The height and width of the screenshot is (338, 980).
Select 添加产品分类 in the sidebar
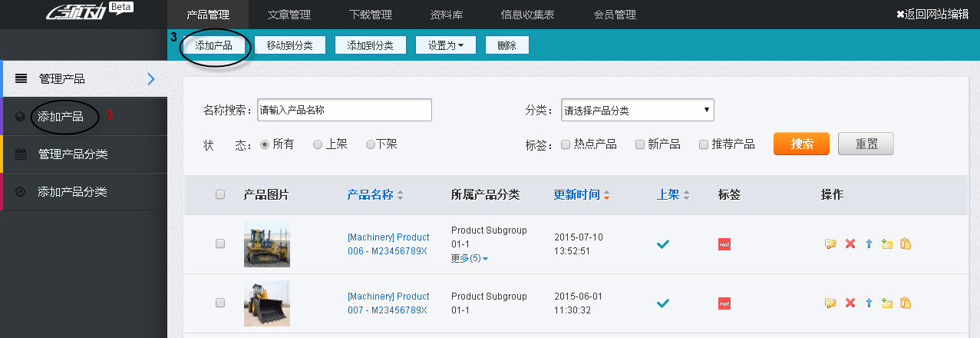pyautogui.click(x=85, y=192)
